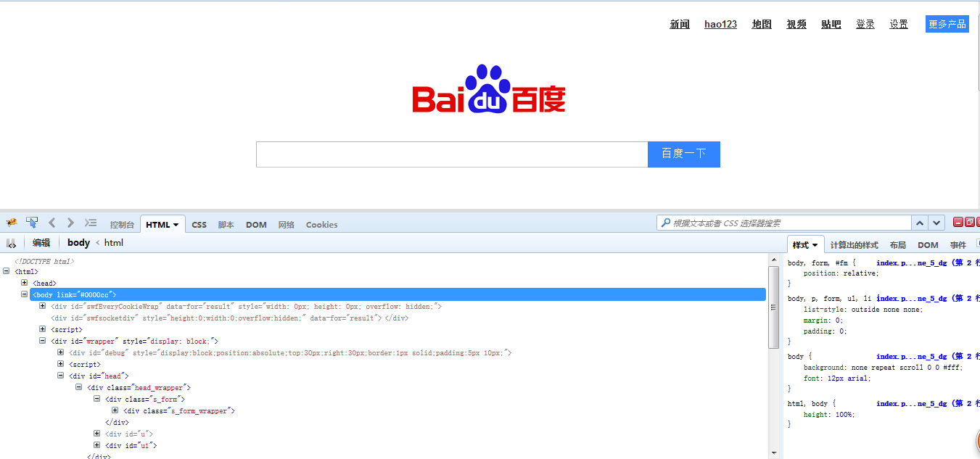980x459 pixels.
Task: Expand the <script> node inside wrapper div
Action: (61, 364)
